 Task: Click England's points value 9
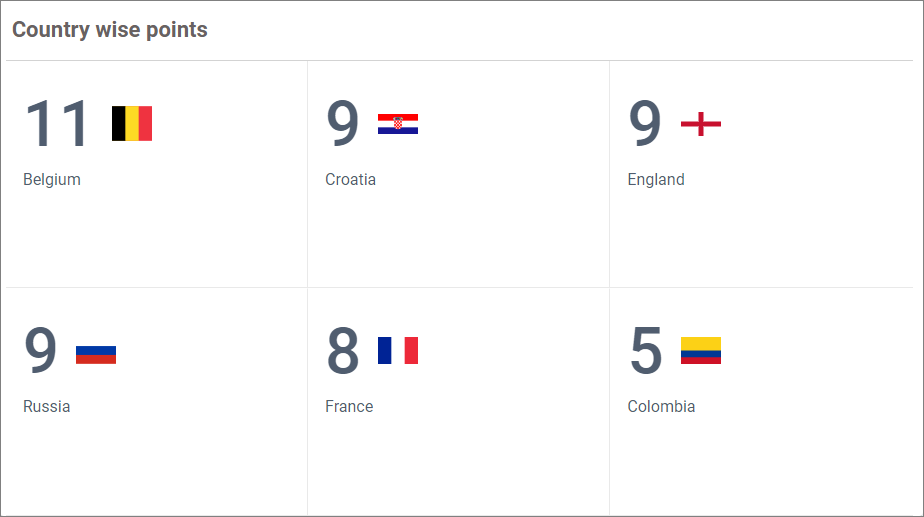(645, 125)
